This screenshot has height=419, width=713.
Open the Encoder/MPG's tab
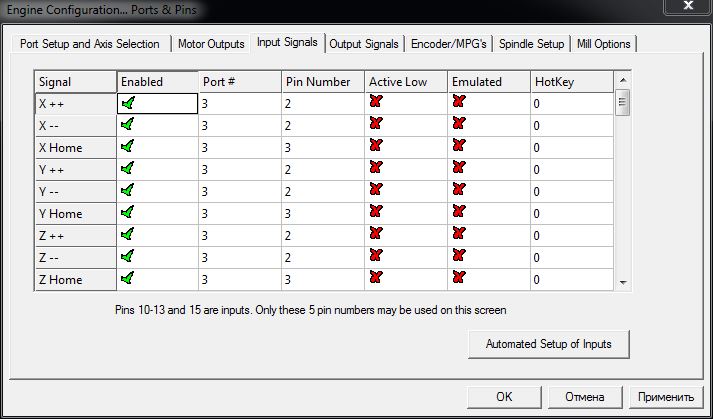(450, 44)
